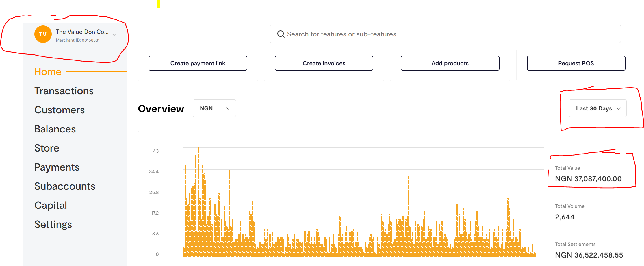Open the Payments menu item
The height and width of the screenshot is (266, 644).
click(57, 167)
